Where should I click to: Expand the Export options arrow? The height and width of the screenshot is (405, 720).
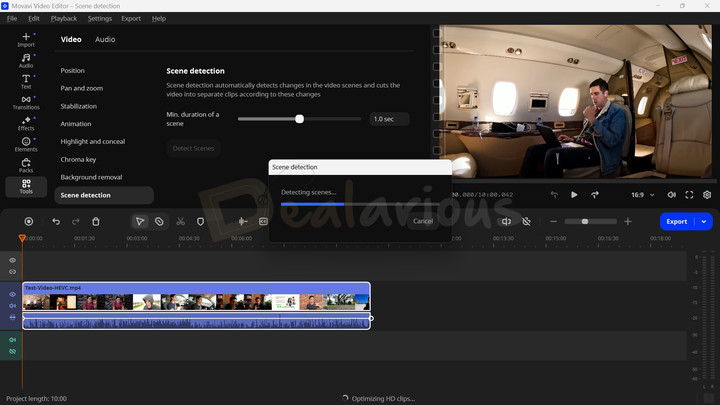tap(704, 221)
